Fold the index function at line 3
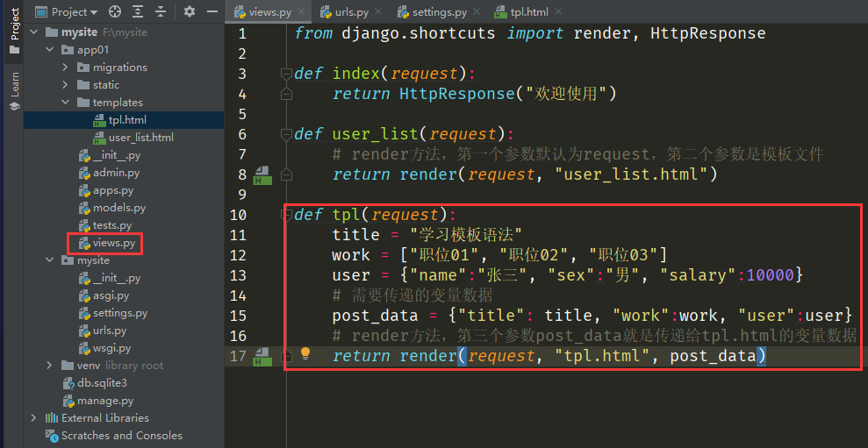868x448 pixels. click(286, 74)
